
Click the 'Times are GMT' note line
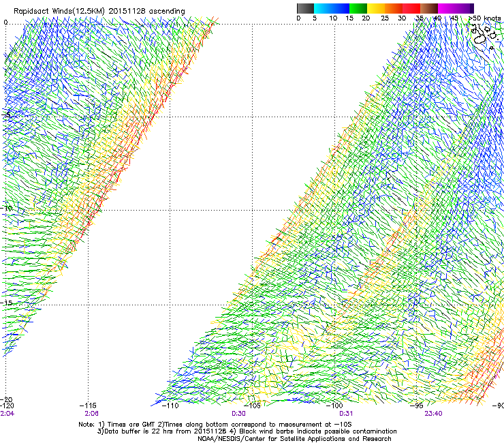tap(215, 425)
